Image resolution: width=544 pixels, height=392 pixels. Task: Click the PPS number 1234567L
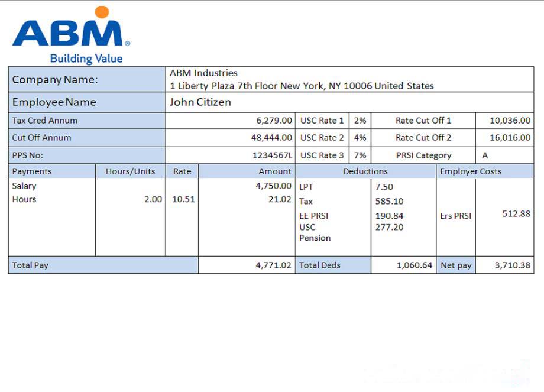pyautogui.click(x=272, y=155)
